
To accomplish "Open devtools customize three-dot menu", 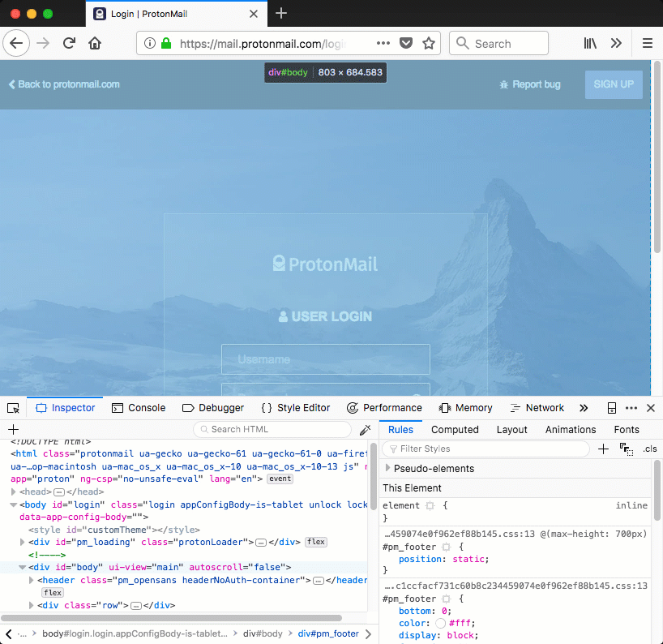I will [x=631, y=408].
